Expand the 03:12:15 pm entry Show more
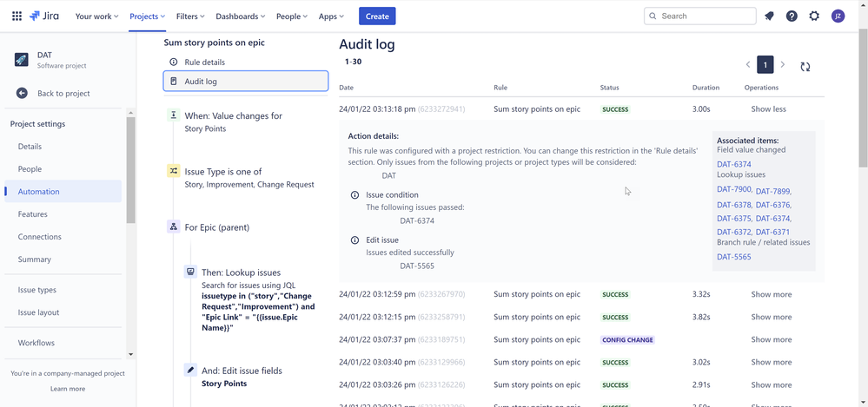The width and height of the screenshot is (868, 407). (x=772, y=317)
